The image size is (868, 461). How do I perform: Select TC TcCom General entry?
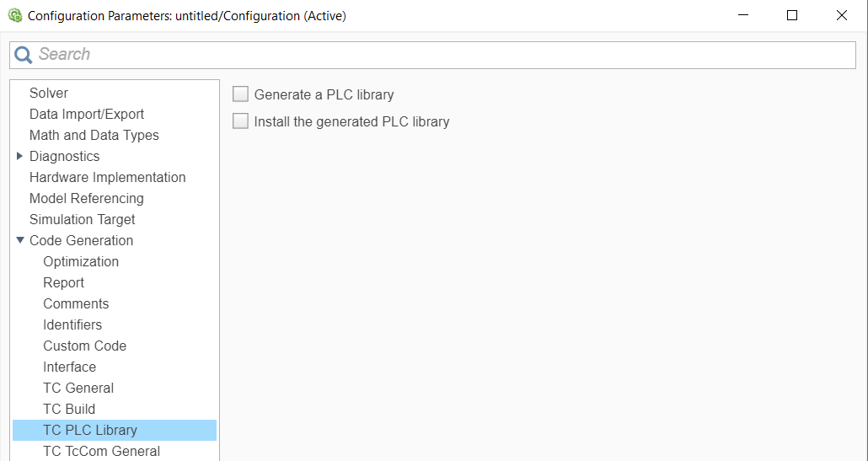pyautogui.click(x=101, y=451)
